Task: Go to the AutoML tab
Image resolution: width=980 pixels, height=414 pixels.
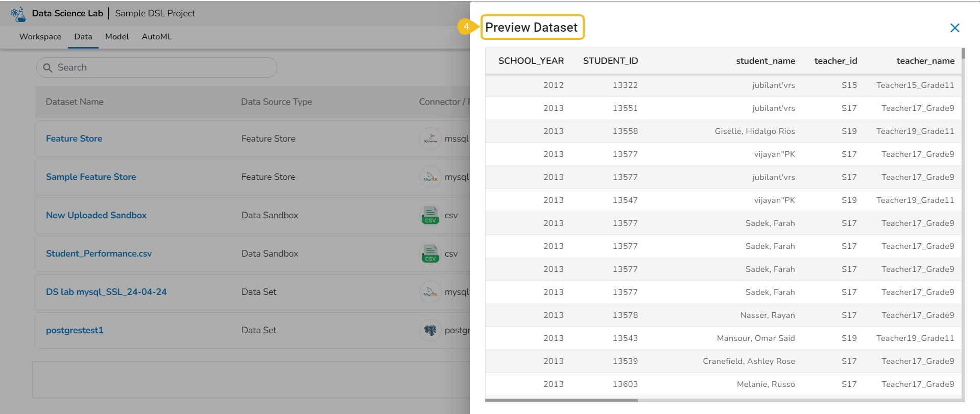Action: click(157, 37)
